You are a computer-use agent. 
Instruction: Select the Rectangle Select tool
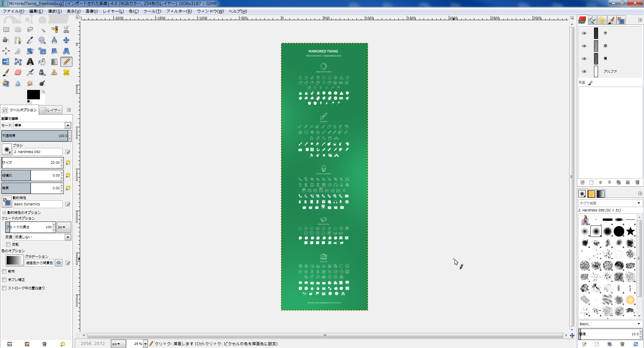tap(6, 30)
